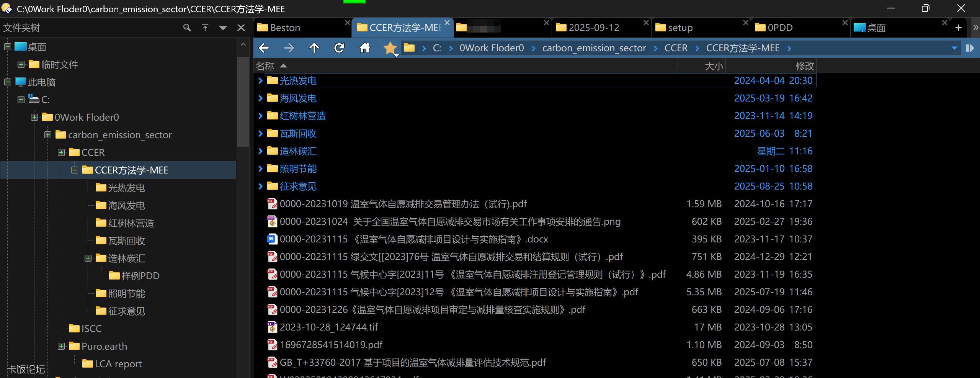Add a new tab with plus button
This screenshot has width=980, height=378.
(x=959, y=28)
